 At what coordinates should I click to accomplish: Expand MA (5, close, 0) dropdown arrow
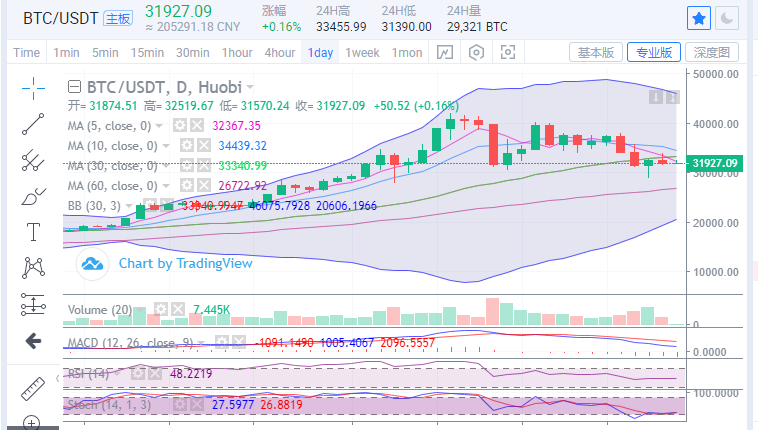point(159,127)
